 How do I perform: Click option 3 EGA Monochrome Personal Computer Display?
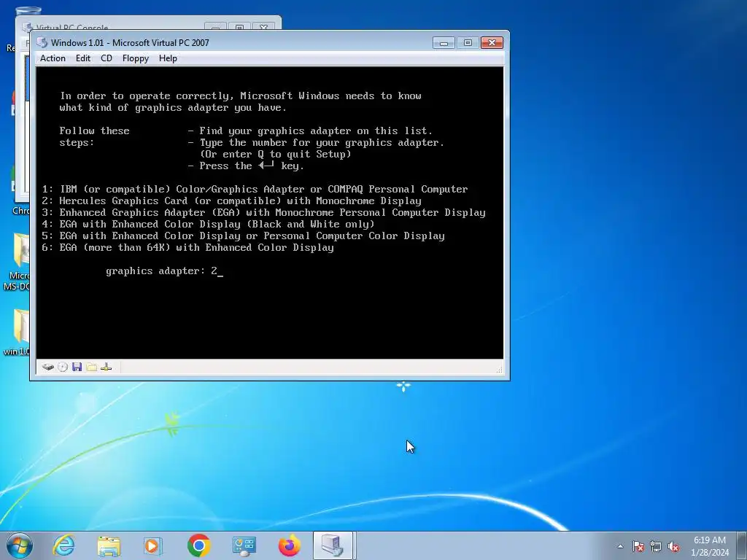coord(263,212)
